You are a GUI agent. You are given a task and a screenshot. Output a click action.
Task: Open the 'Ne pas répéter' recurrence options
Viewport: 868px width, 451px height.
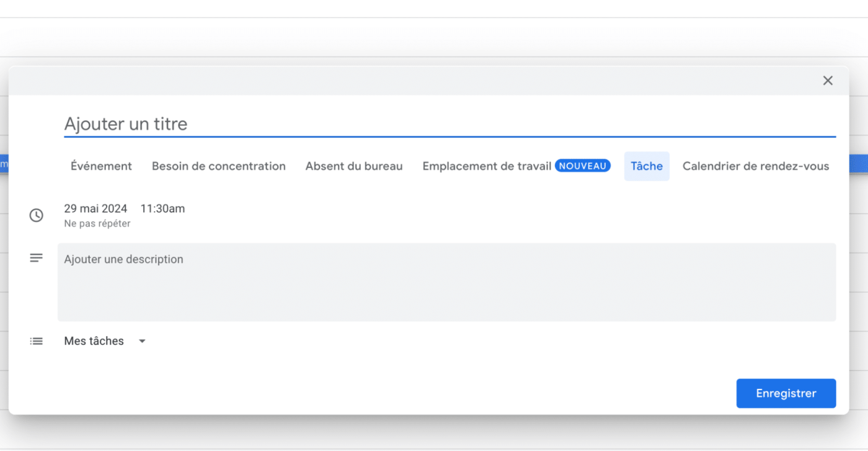point(97,224)
